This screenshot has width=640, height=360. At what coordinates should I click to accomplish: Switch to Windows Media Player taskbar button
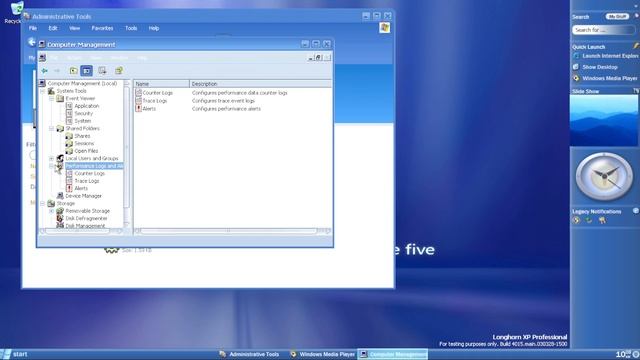(x=322, y=354)
